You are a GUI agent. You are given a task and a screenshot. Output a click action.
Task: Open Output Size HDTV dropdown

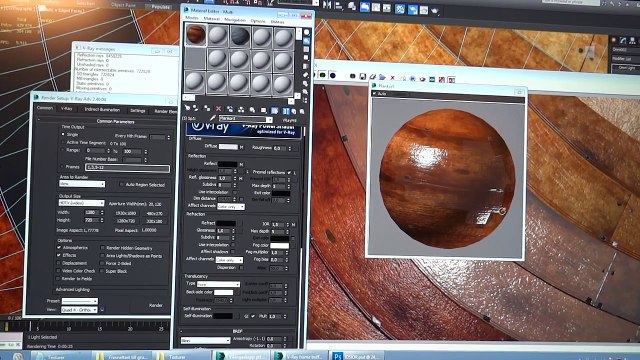tap(81, 203)
